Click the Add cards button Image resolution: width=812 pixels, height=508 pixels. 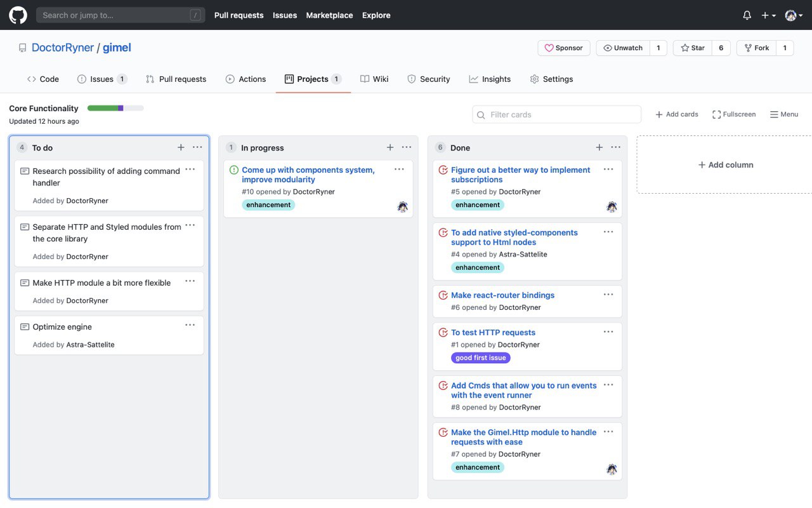(x=676, y=114)
